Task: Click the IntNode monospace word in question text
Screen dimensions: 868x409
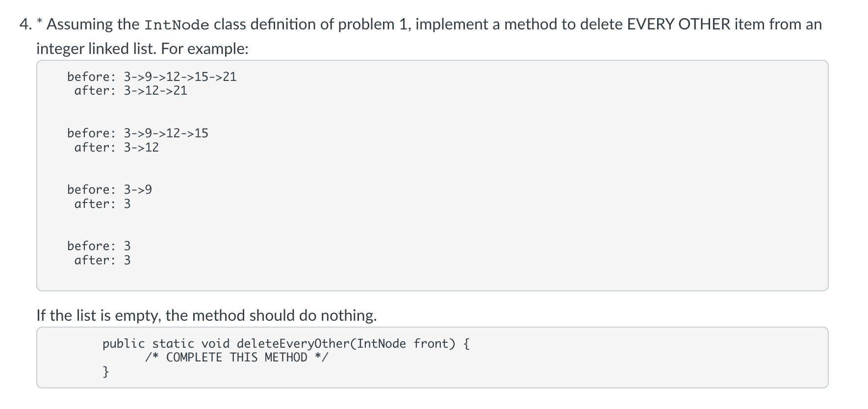Action: point(178,25)
